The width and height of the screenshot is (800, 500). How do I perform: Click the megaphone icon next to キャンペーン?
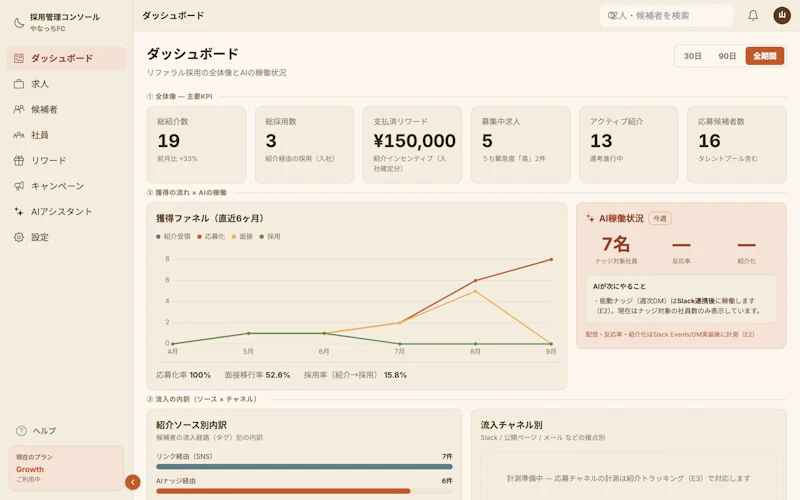pyautogui.click(x=19, y=186)
